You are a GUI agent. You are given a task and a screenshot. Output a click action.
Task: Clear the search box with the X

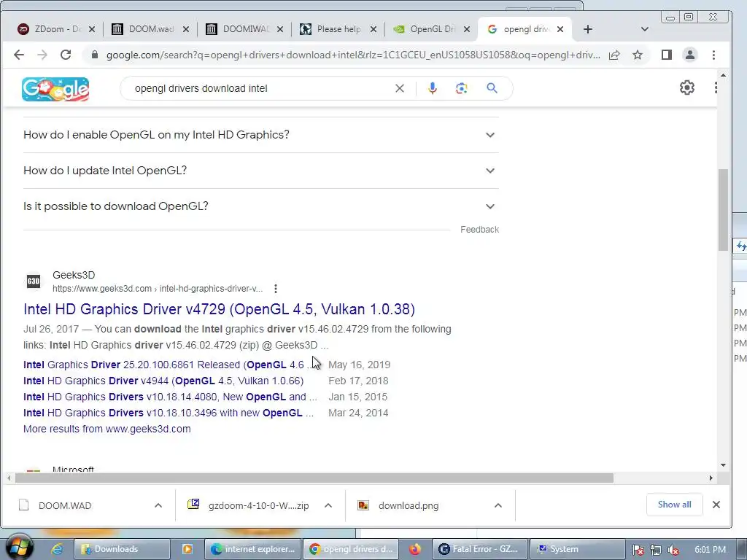[399, 88]
